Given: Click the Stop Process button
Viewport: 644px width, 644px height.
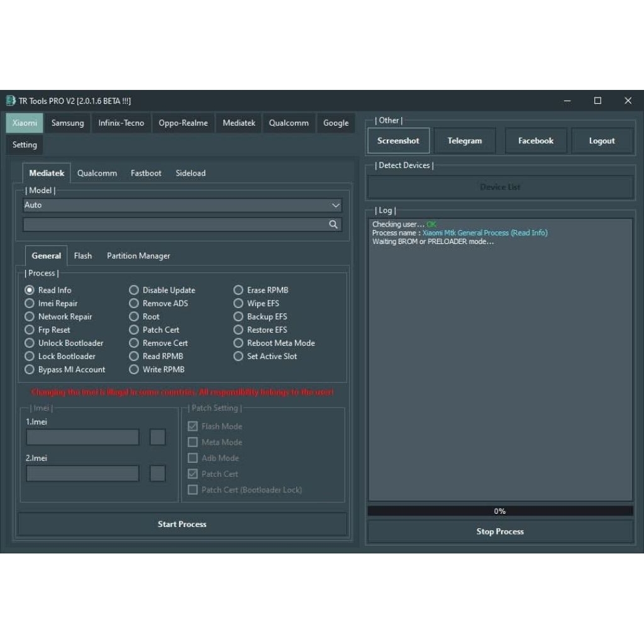Looking at the screenshot, I should click(500, 531).
